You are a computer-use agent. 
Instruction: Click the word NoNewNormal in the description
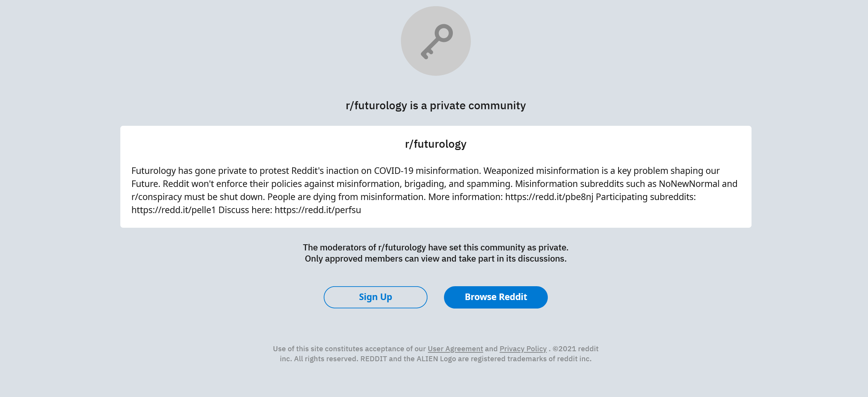pos(689,183)
